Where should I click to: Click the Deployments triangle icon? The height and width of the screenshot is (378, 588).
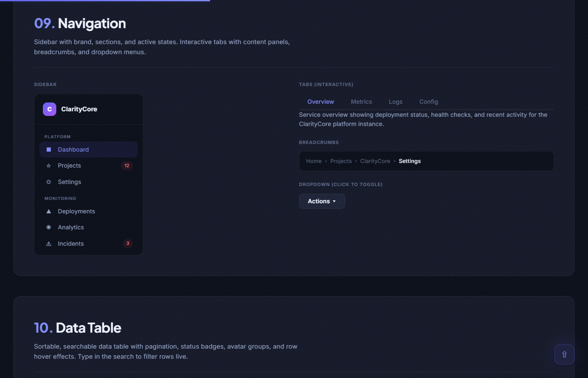pyautogui.click(x=49, y=211)
